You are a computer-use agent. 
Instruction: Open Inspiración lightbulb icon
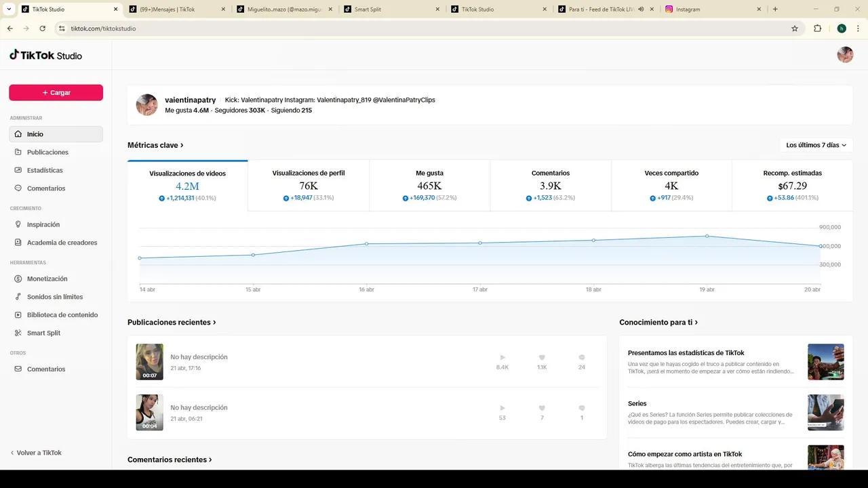pos(18,224)
